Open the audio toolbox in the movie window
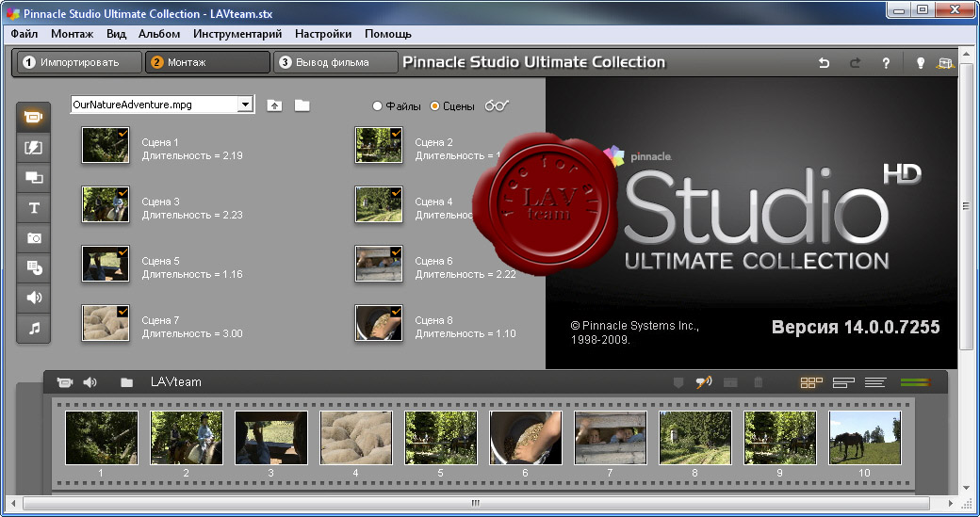The width and height of the screenshot is (980, 517). coord(90,382)
